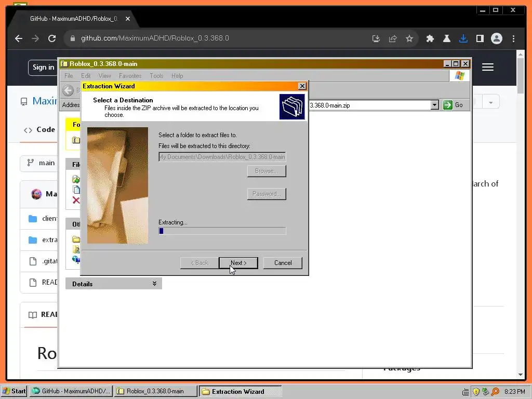Click the red X delete icon in File tasks

coord(76,200)
